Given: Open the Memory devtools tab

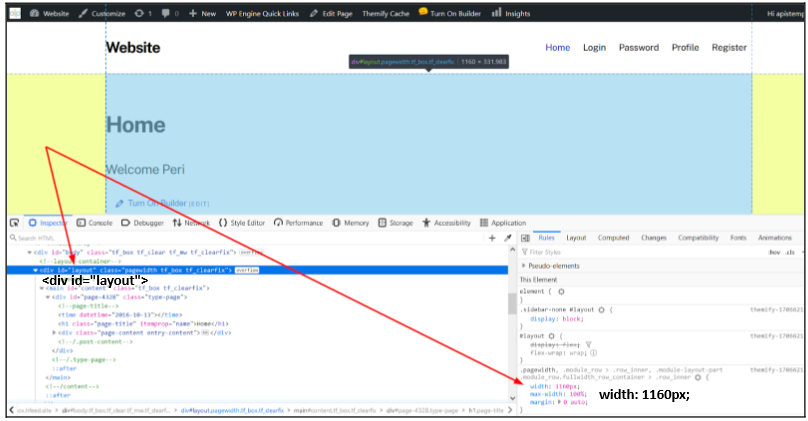Looking at the screenshot, I should 350,223.
